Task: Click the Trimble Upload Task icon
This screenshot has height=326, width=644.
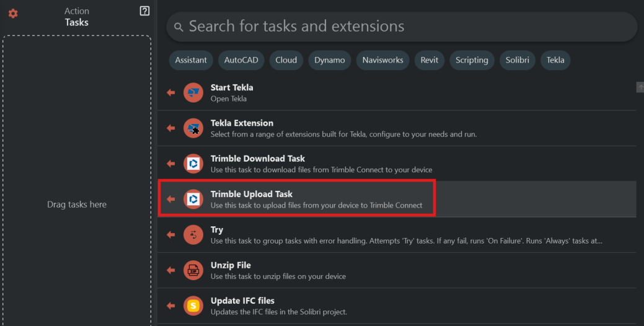Action: pyautogui.click(x=193, y=199)
